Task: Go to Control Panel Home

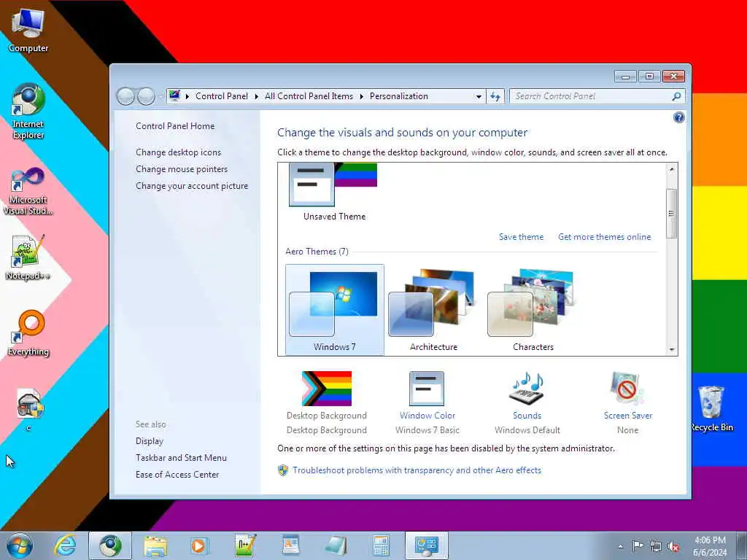Action: (x=175, y=125)
